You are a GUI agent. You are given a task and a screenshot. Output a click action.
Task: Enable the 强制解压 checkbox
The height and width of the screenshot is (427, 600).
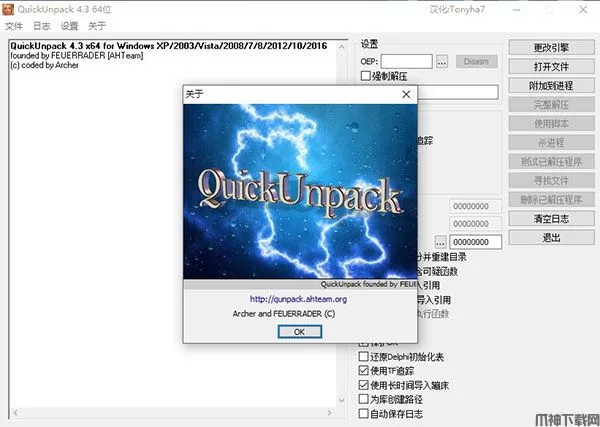click(x=366, y=76)
